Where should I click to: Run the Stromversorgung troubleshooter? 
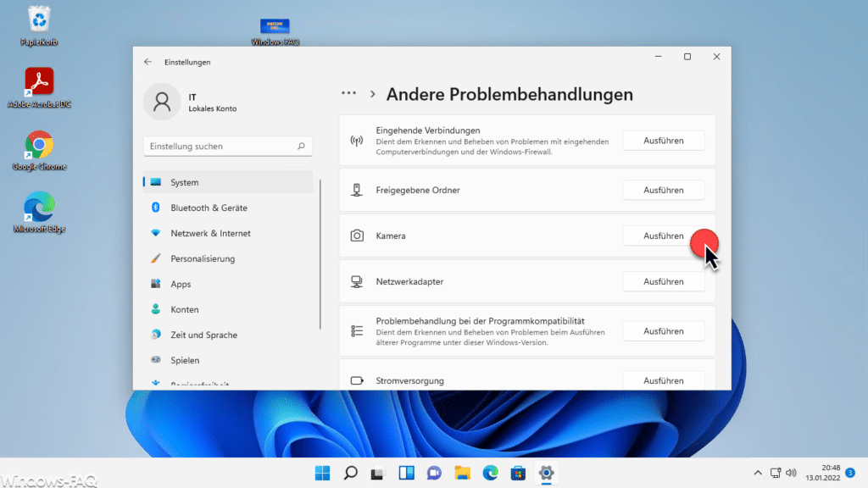[x=663, y=380]
